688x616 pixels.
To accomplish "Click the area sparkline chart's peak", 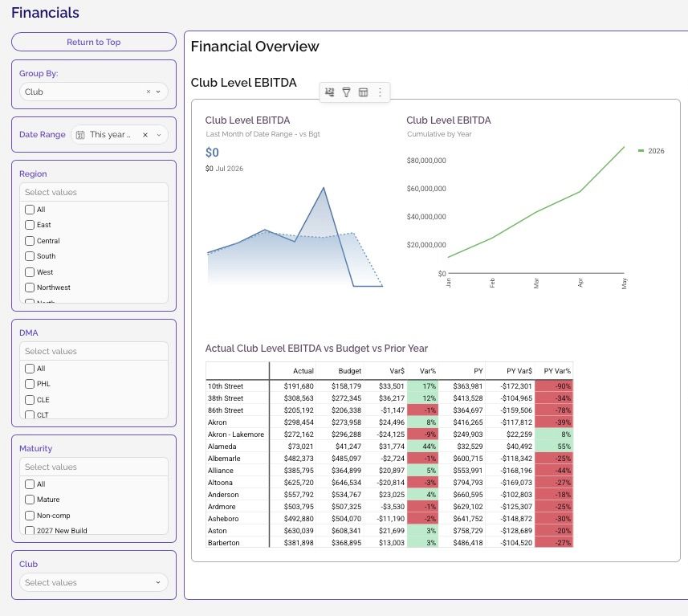I will point(324,189).
